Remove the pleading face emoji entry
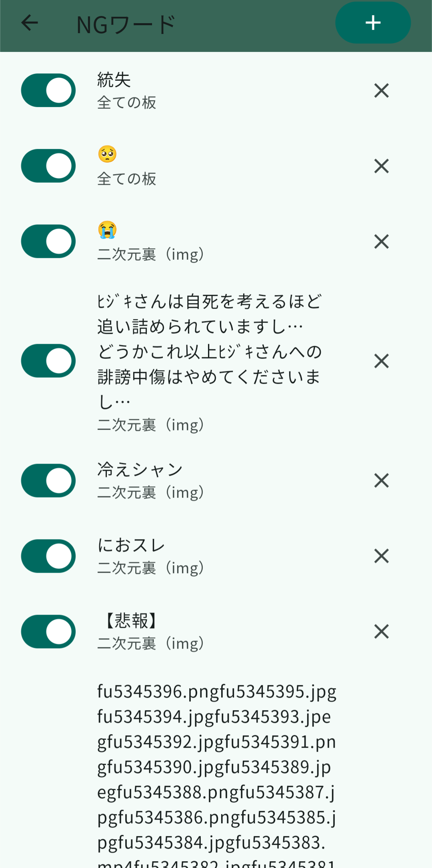The width and height of the screenshot is (432, 868). pyautogui.click(x=381, y=166)
